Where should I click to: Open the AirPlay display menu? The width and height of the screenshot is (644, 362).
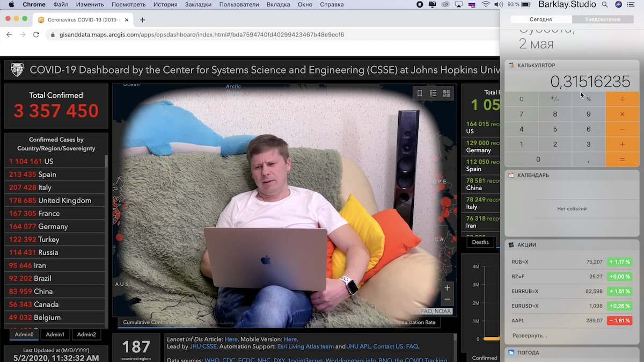pos(458,4)
